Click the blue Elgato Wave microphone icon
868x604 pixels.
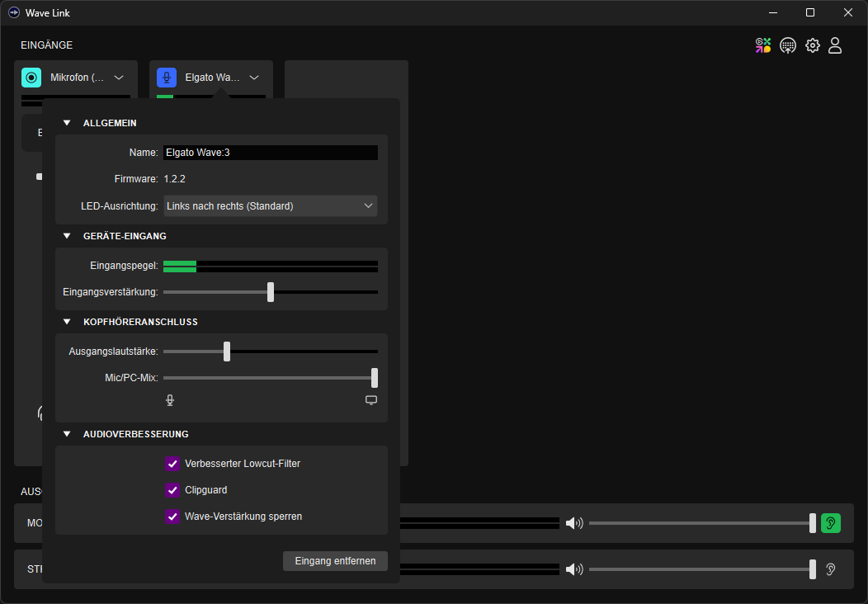[167, 78]
